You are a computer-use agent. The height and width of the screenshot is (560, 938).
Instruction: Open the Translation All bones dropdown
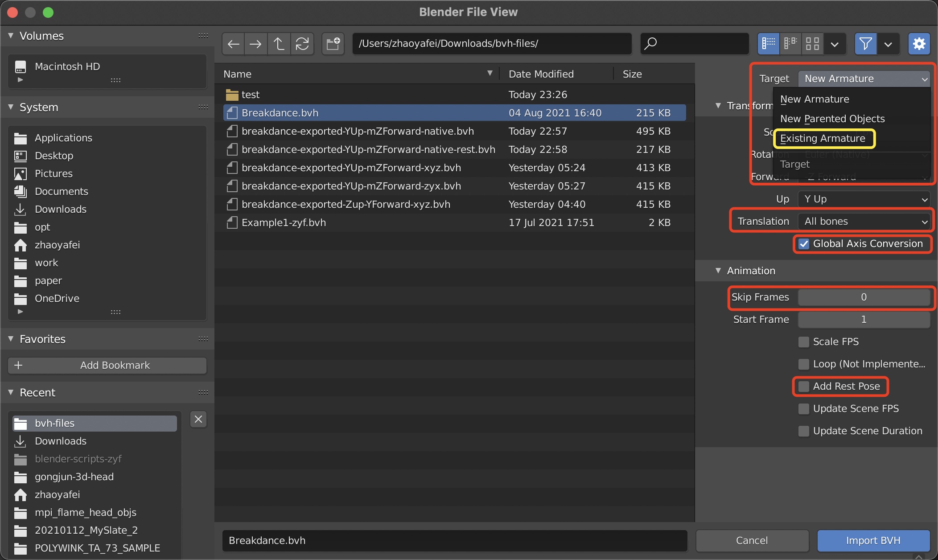[864, 221]
